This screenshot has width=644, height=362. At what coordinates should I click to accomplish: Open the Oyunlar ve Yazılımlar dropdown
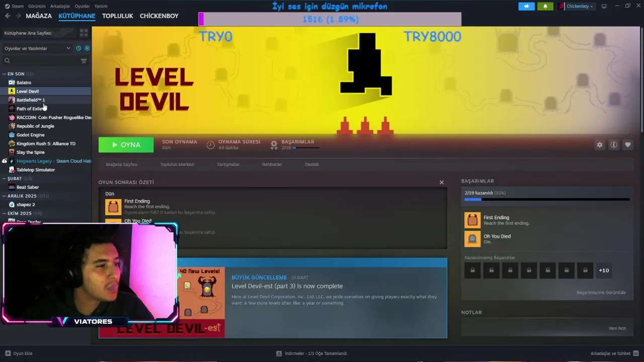37,48
